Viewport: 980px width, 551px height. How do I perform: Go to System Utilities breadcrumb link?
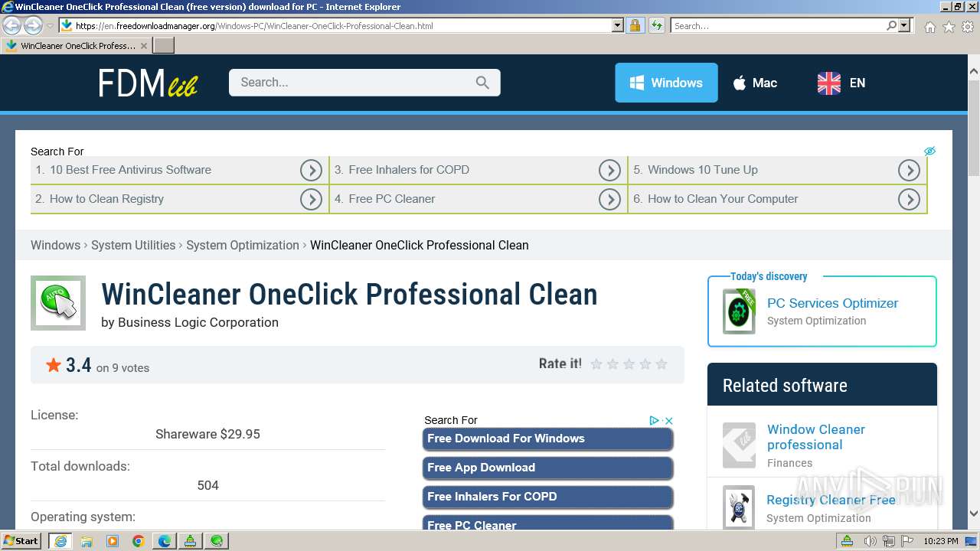[x=133, y=245]
